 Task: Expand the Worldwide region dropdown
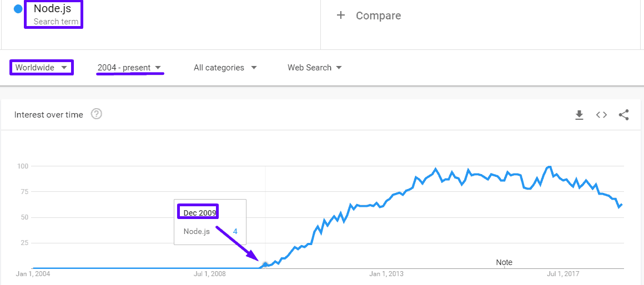[x=42, y=68]
